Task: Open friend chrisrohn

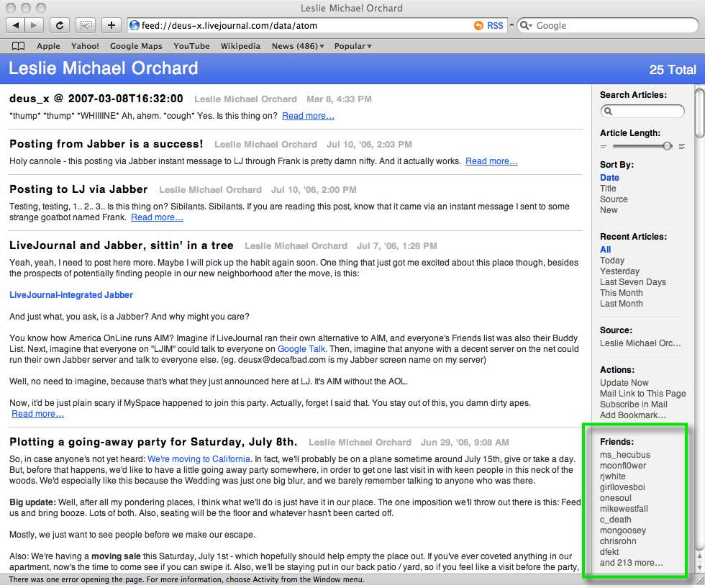Action: click(618, 541)
